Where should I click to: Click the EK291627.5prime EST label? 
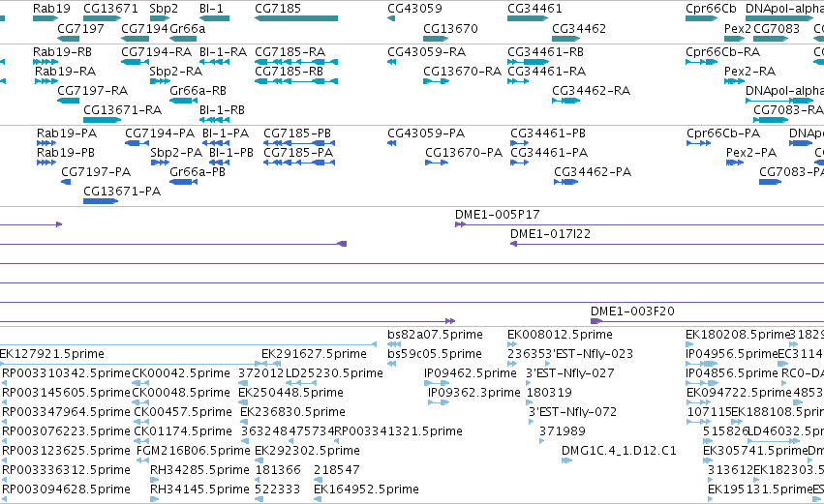point(314,354)
